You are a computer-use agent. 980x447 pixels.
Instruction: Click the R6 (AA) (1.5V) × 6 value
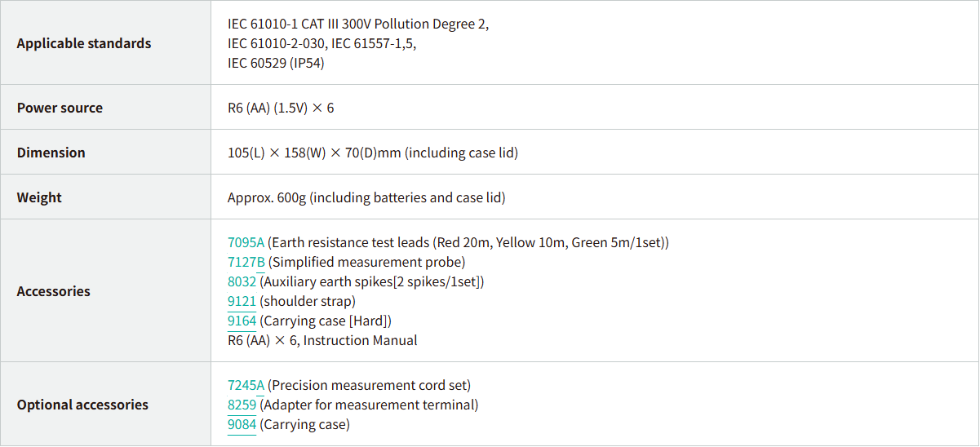pyautogui.click(x=281, y=108)
